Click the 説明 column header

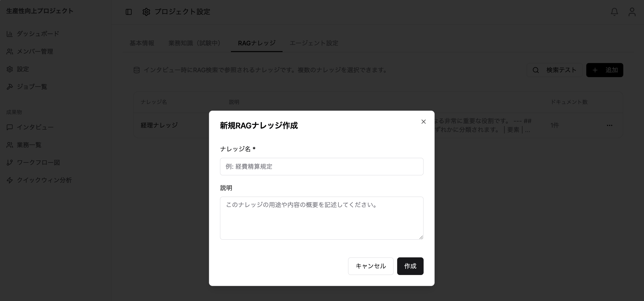click(x=234, y=102)
